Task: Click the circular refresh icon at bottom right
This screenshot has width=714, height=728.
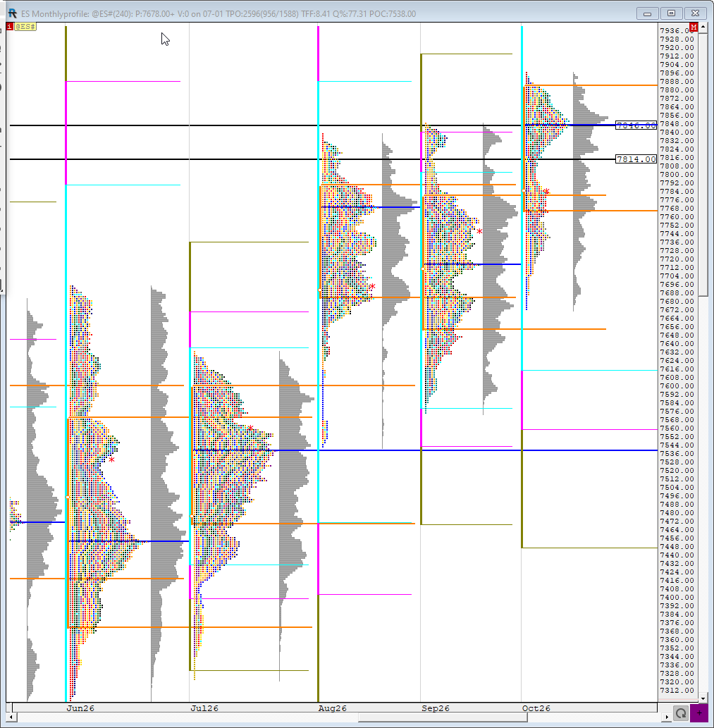Action: (681, 712)
